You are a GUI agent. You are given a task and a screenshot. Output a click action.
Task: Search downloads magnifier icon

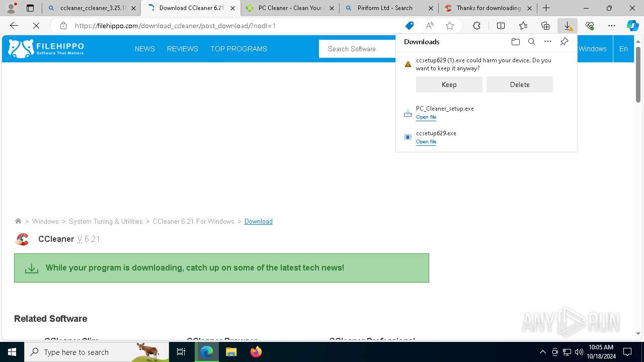531,42
